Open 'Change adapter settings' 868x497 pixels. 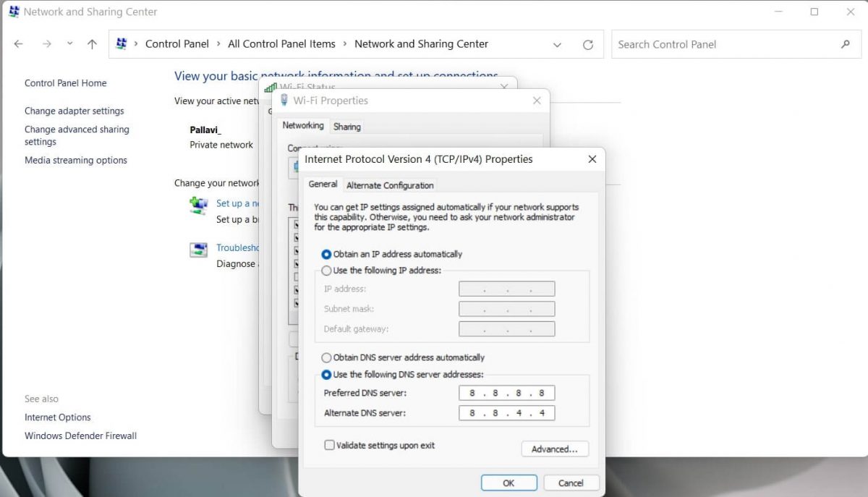click(x=73, y=111)
